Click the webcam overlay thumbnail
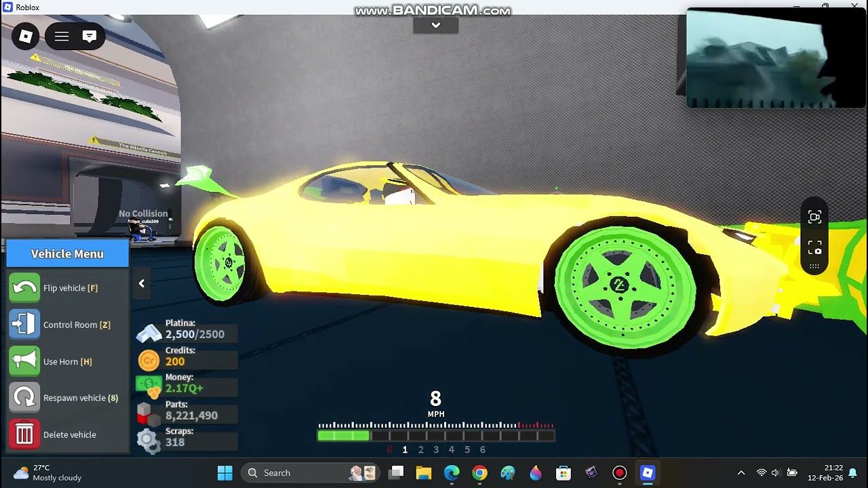 point(776,58)
